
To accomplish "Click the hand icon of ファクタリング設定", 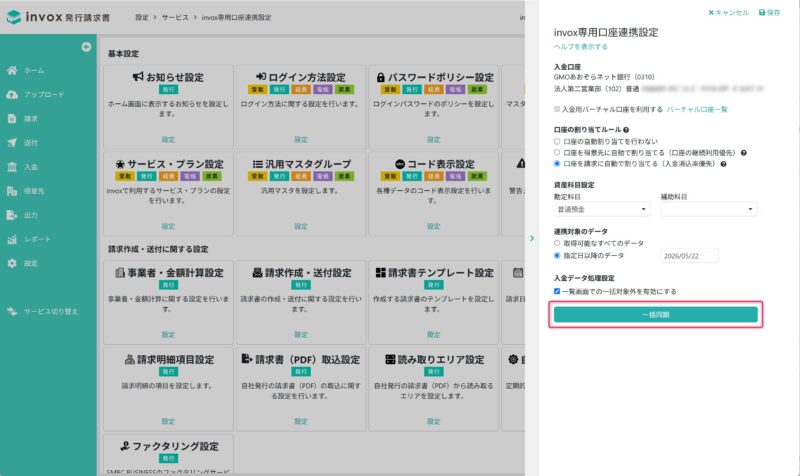I will click(125, 446).
